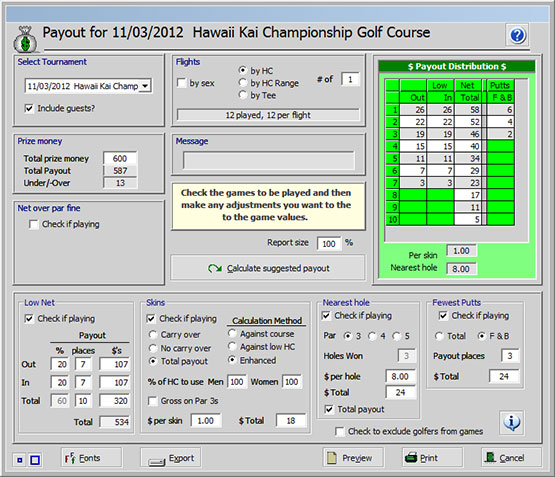Image resolution: width=555 pixels, height=477 pixels.
Task: Cancel the payout dialog
Action: click(x=511, y=458)
